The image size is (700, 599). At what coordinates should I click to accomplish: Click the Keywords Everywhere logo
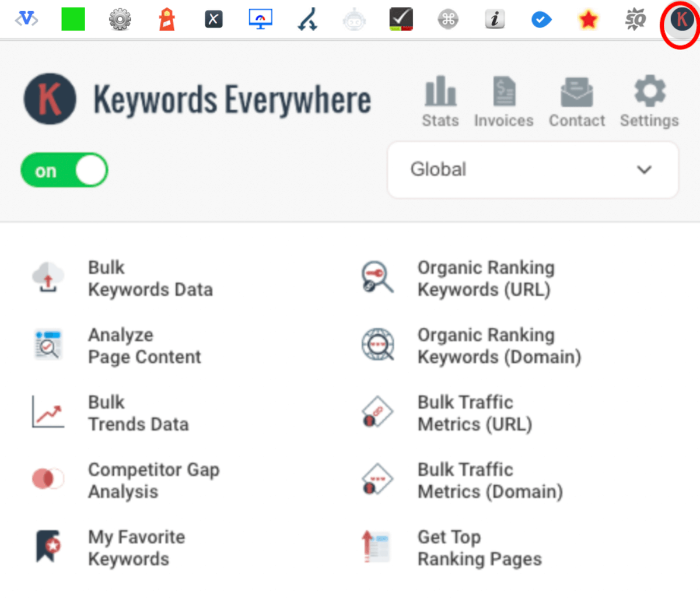coord(50,99)
